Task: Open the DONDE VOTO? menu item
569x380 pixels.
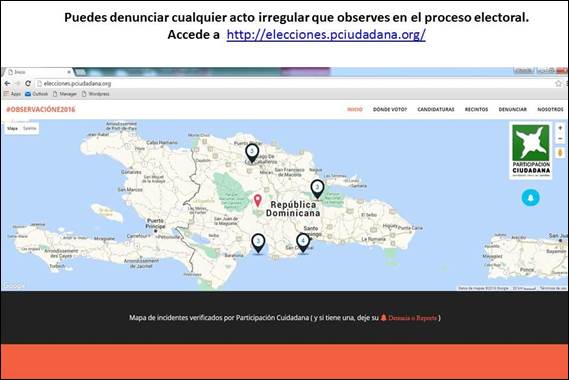Action: [x=390, y=109]
